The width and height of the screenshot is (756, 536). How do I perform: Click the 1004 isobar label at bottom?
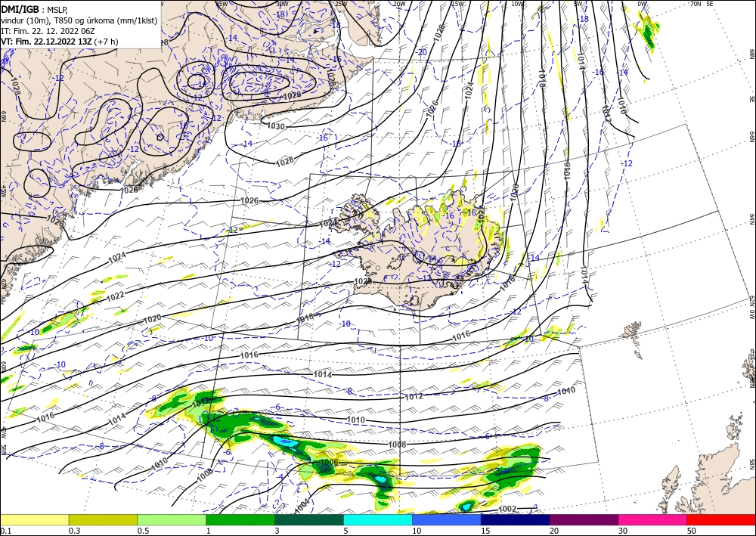pos(302,505)
